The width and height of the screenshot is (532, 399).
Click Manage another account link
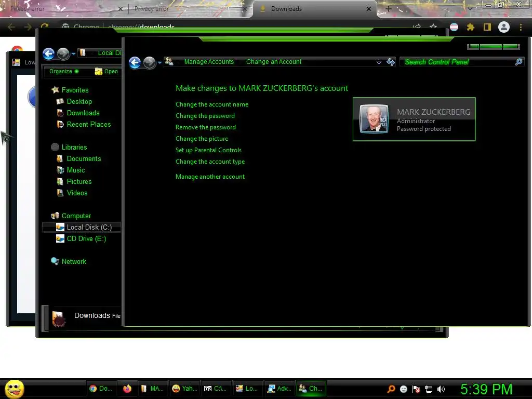click(x=210, y=177)
